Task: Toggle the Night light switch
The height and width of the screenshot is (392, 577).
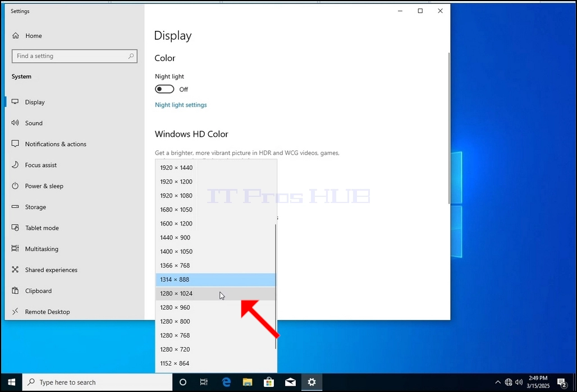Action: (164, 89)
